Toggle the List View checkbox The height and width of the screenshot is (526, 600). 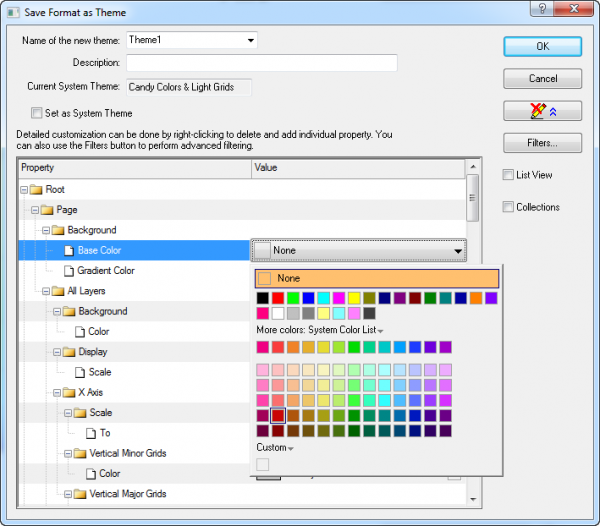(509, 175)
